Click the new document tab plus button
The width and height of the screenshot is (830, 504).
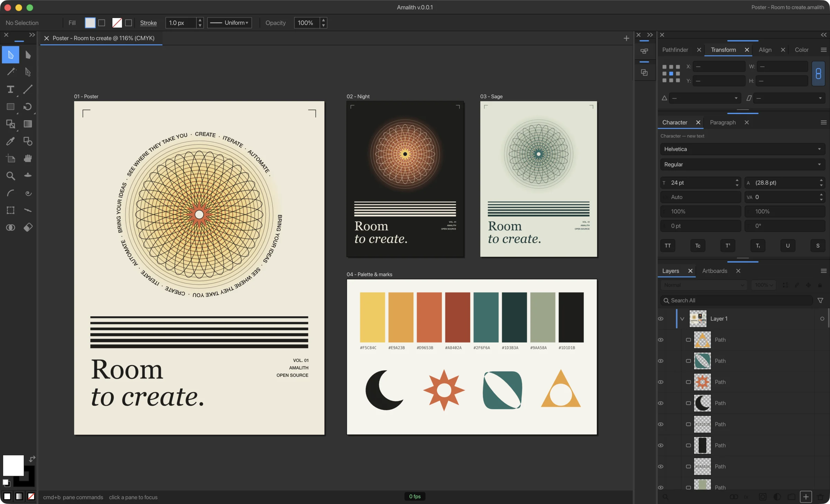pos(626,38)
